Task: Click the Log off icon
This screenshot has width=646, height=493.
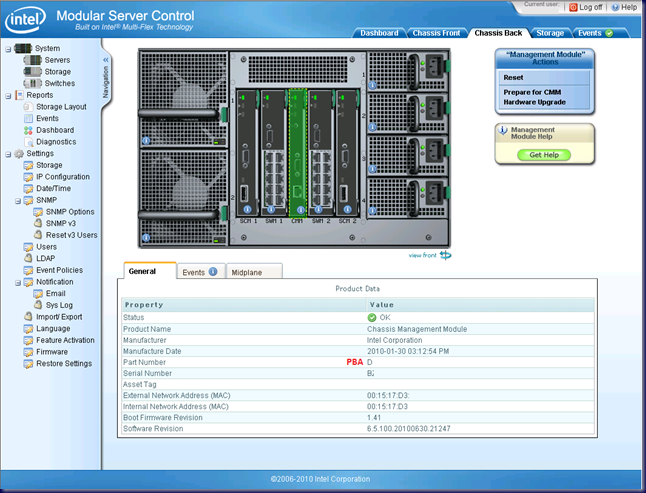Action: point(573,7)
